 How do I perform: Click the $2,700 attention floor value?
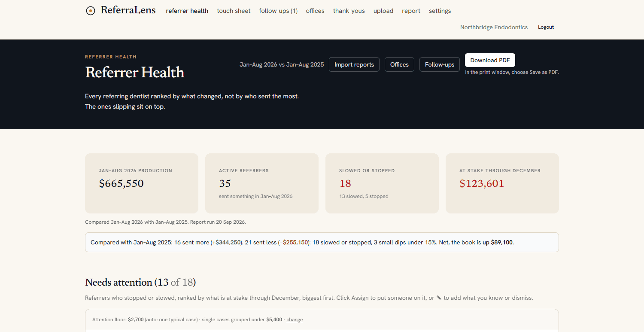tap(136, 320)
